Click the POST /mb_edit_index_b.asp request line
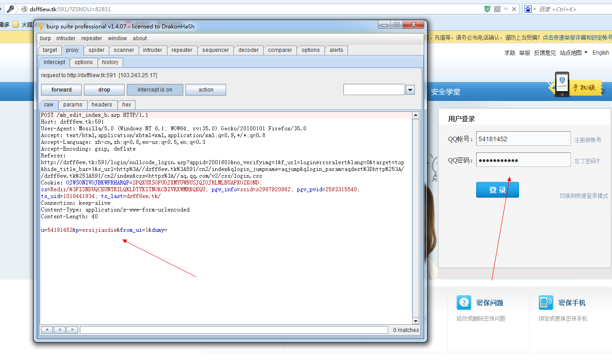The height and width of the screenshot is (364, 612). point(95,115)
